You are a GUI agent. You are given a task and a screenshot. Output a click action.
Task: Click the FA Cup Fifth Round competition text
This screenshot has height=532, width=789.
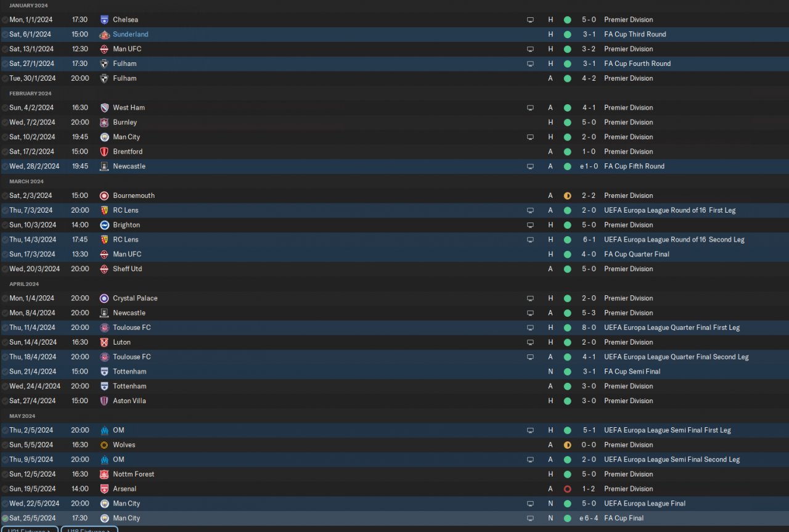click(634, 166)
